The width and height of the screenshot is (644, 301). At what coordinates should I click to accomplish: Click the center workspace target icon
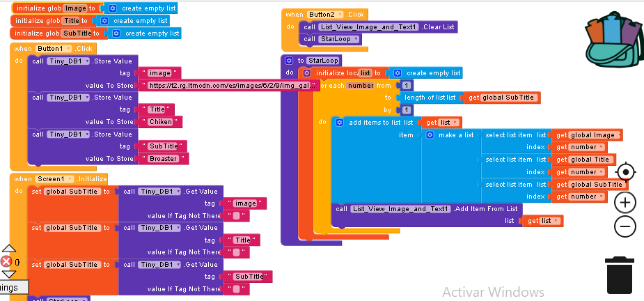pyautogui.click(x=625, y=172)
